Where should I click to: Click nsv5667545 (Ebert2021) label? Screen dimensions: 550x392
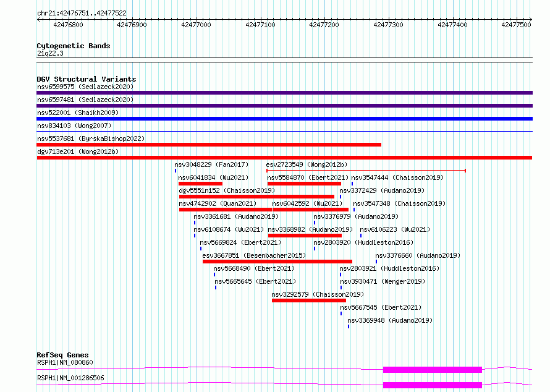tap(381, 307)
